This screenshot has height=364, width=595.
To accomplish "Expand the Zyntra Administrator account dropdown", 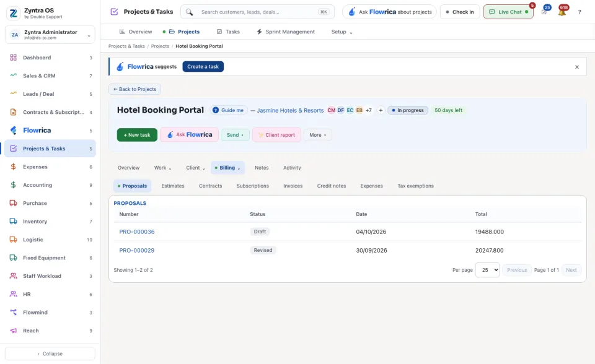I will 50,35.
